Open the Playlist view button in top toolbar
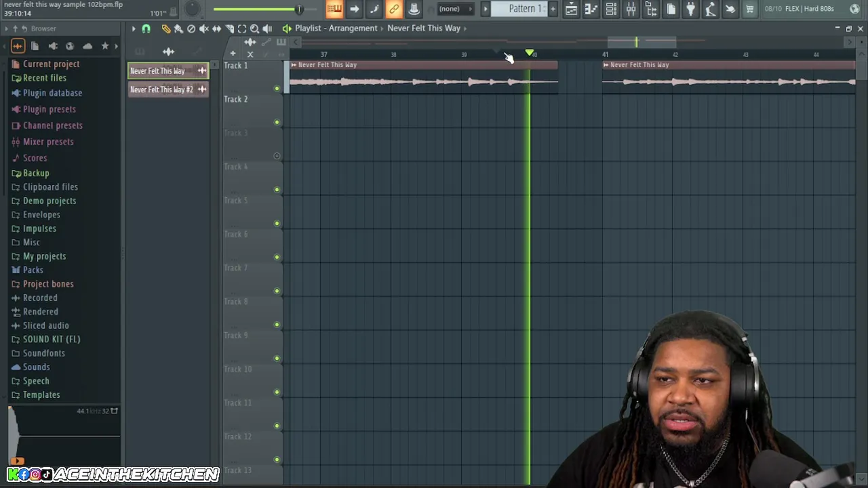This screenshot has height=488, width=868. pyautogui.click(x=572, y=9)
